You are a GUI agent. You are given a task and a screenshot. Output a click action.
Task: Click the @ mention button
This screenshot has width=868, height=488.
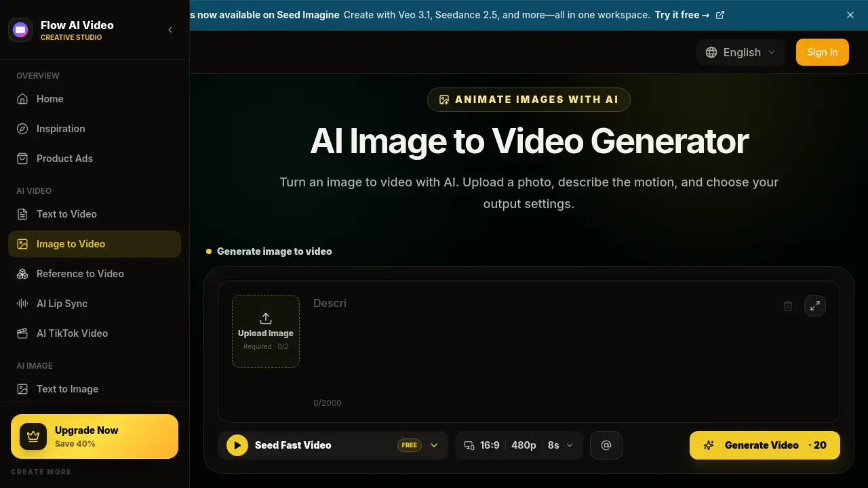[x=606, y=445]
